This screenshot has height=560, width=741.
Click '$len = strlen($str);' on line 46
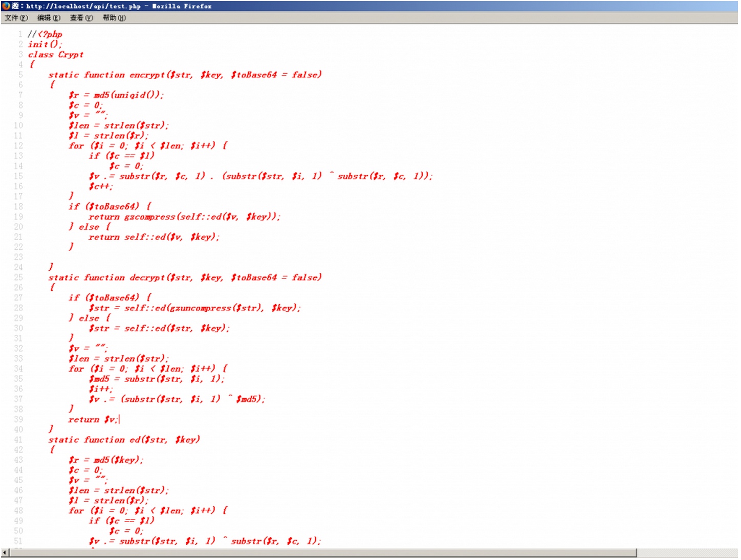[119, 490]
